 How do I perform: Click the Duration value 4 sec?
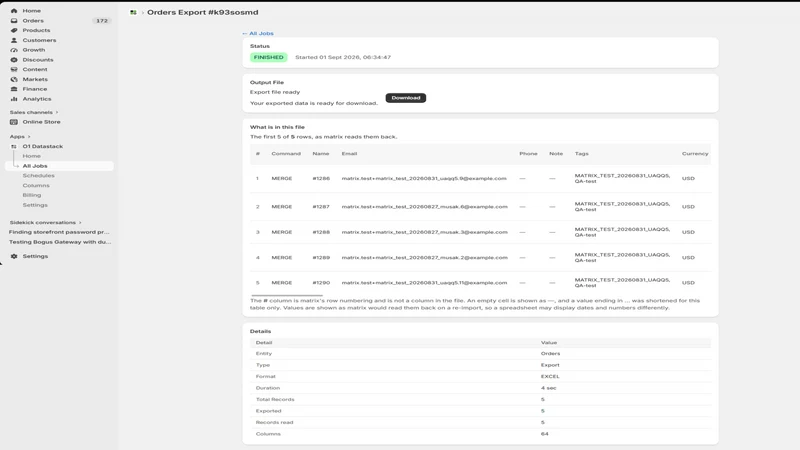tap(548, 388)
